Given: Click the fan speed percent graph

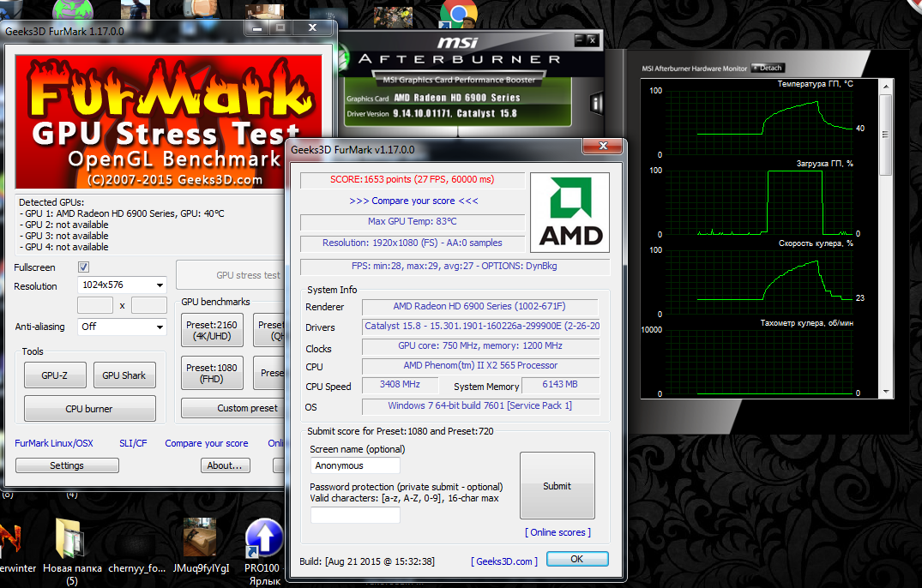Looking at the screenshot, I should (x=759, y=282).
